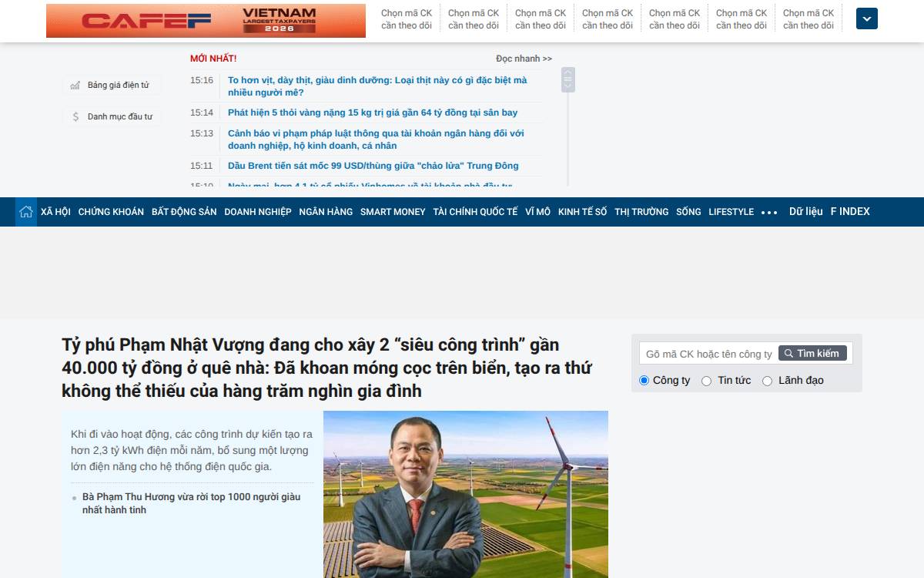Image resolution: width=924 pixels, height=578 pixels.
Task: Open the SỐNG menu
Action: click(x=688, y=212)
